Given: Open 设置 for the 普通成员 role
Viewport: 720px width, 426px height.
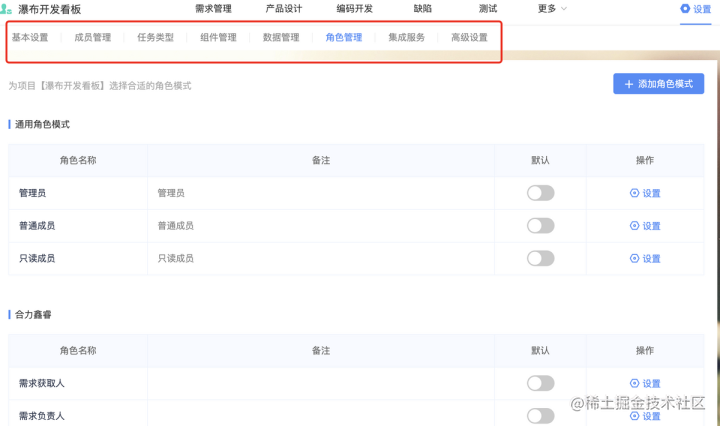Looking at the screenshot, I should tap(645, 226).
